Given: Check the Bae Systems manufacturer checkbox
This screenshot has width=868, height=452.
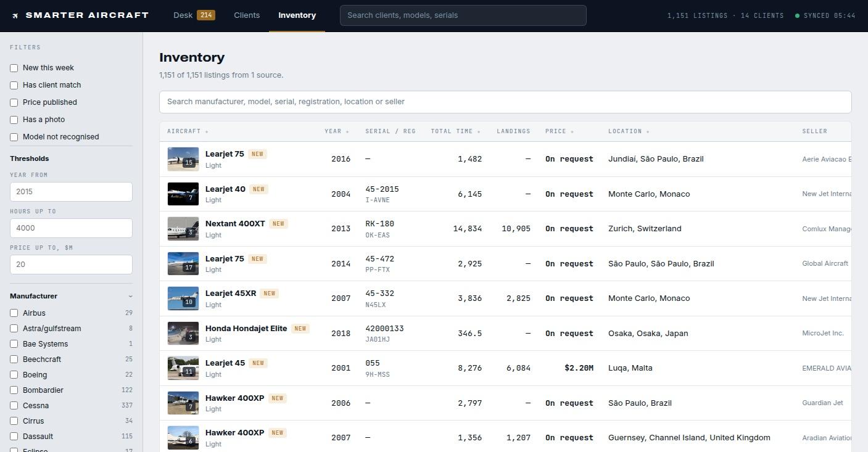Looking at the screenshot, I should click(x=14, y=344).
